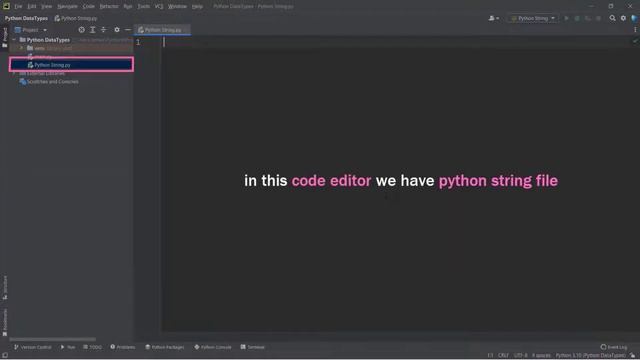Open the editor tabs kebab menu
The image size is (640, 360).
click(635, 30)
